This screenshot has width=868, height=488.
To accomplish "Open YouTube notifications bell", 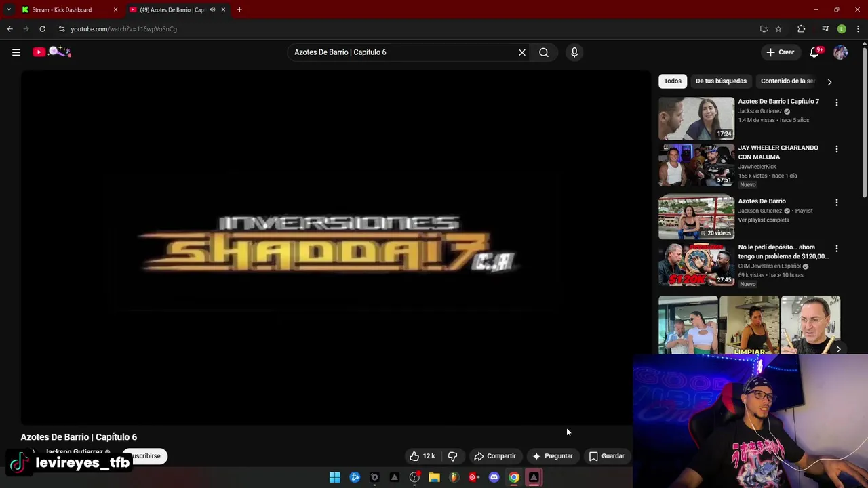I will click(815, 52).
